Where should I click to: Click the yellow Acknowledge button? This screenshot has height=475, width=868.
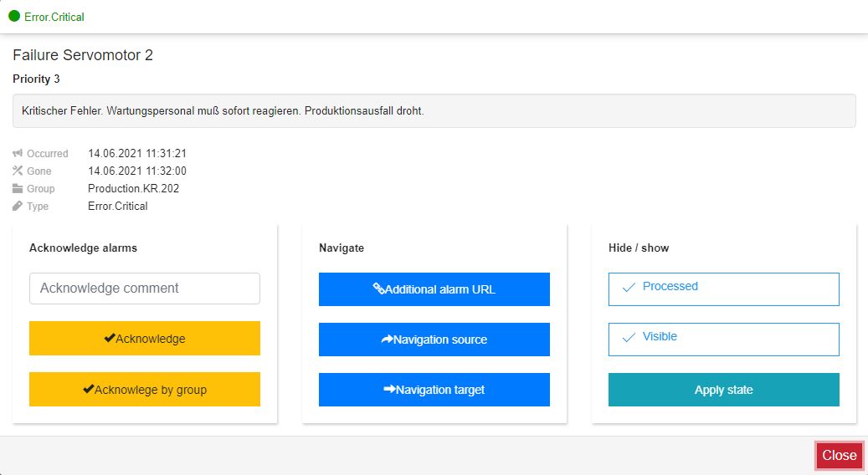coord(145,339)
